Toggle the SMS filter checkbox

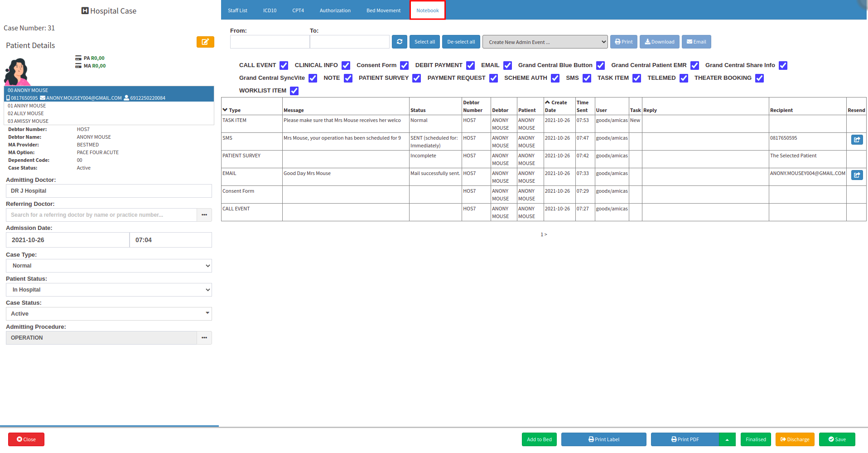(587, 78)
